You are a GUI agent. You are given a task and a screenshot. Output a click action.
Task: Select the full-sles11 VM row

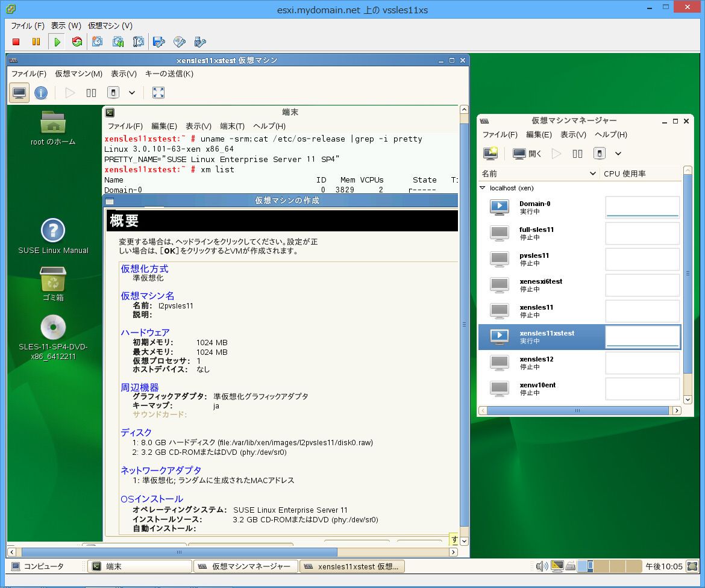(580, 233)
